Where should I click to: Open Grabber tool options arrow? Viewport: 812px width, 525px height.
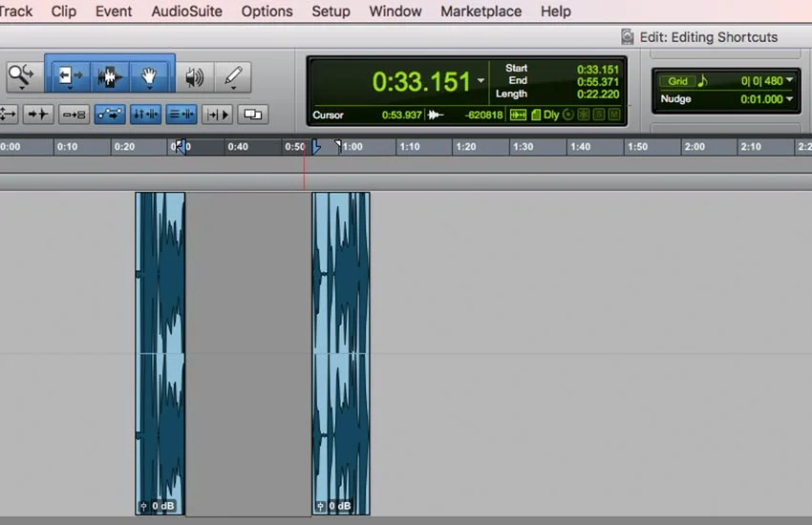point(150,89)
